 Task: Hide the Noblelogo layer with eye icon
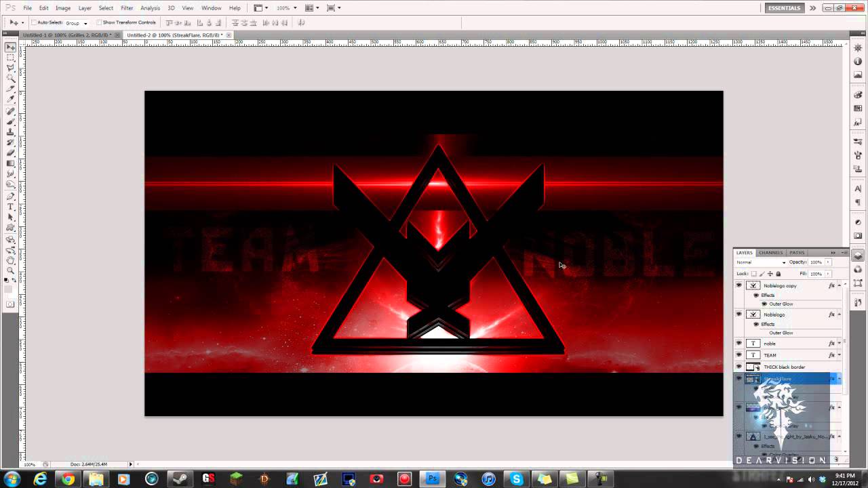point(739,314)
